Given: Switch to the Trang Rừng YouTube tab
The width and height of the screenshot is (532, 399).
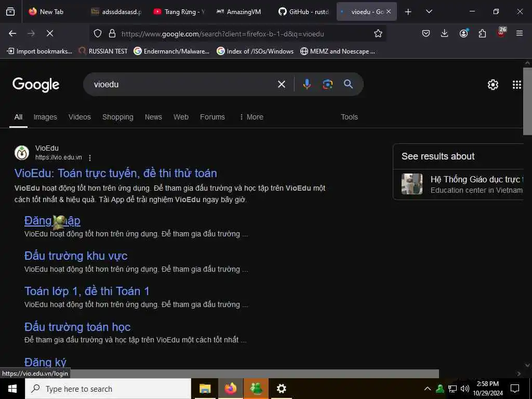Looking at the screenshot, I should (179, 12).
